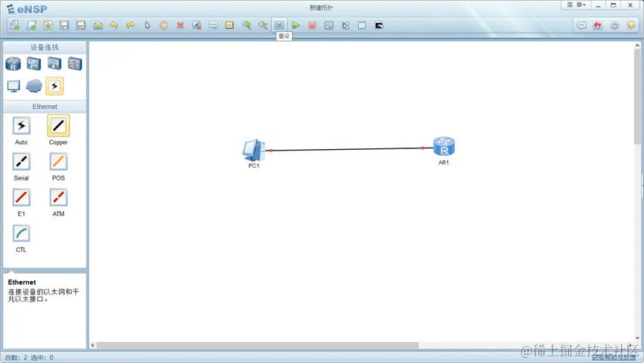Open an existing topology file
Viewport: 644px width, 363px height.
48,25
